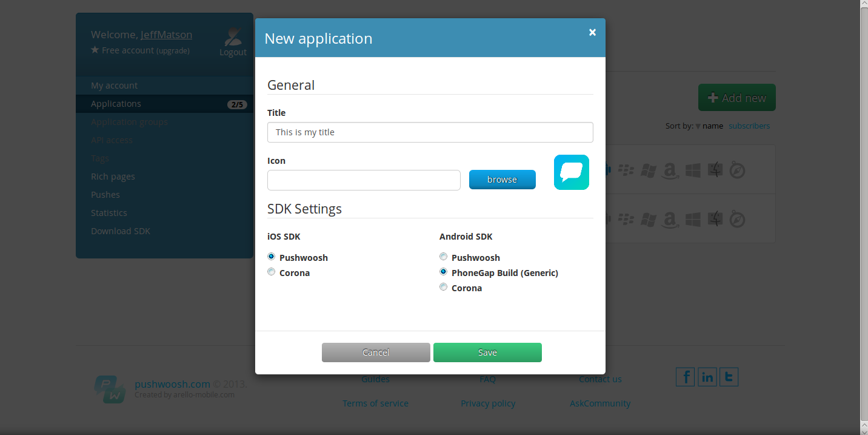Open the AskCommunity footer link
The width and height of the screenshot is (868, 435).
(x=600, y=403)
